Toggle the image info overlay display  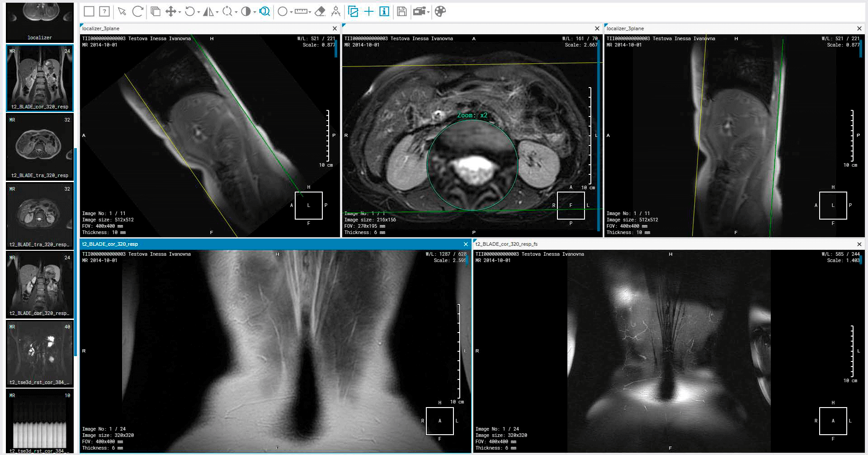pos(383,12)
